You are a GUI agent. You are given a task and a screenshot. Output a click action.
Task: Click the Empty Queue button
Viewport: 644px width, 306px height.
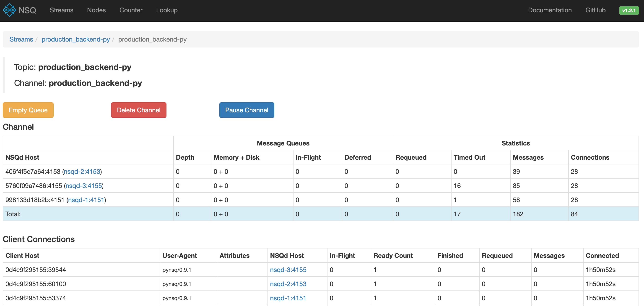(28, 110)
